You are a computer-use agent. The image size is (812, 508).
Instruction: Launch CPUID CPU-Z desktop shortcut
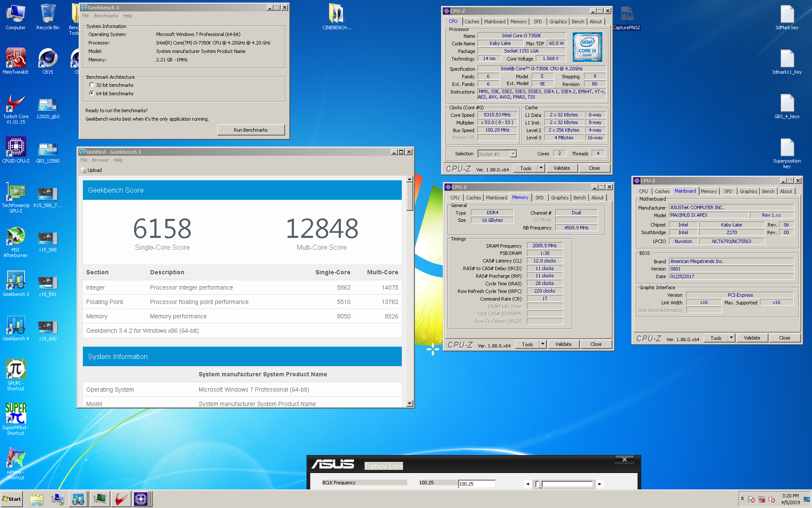coord(16,150)
